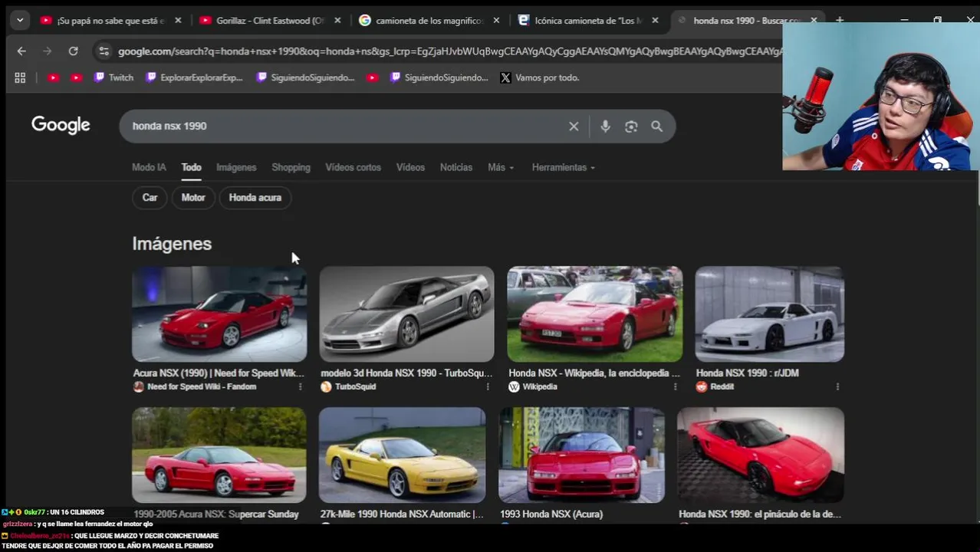Click the address bar URL

449,51
